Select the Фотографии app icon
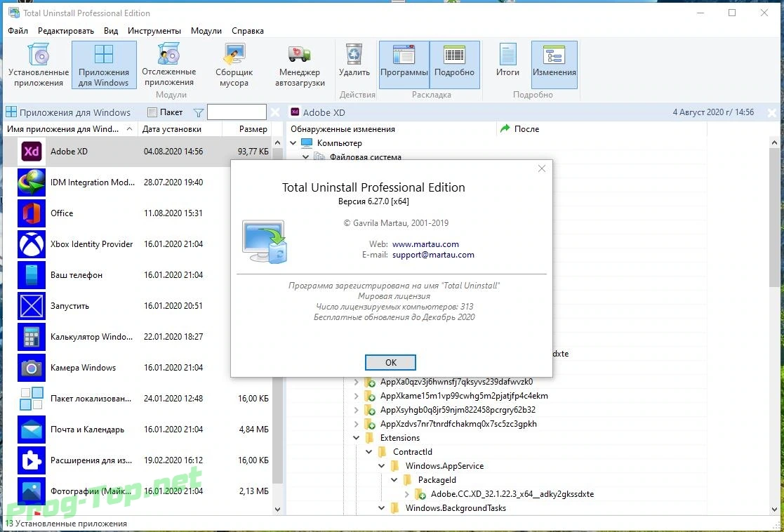 coord(32,491)
